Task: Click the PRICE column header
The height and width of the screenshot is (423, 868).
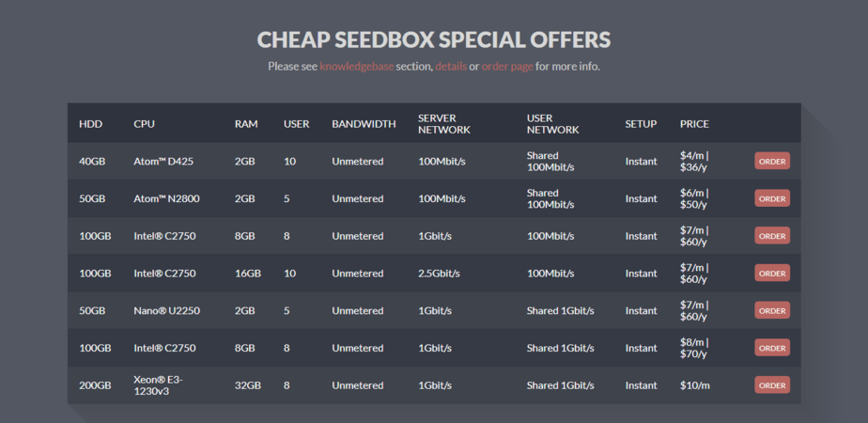Action: 694,124
